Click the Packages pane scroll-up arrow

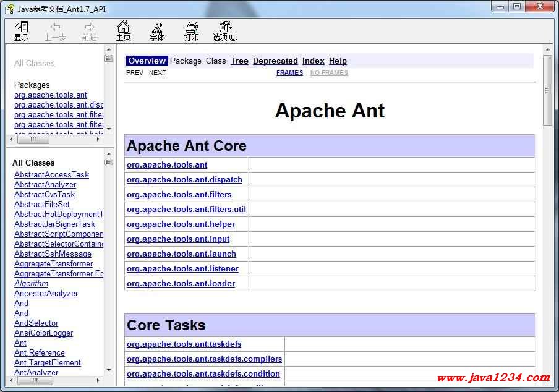pyautogui.click(x=109, y=49)
